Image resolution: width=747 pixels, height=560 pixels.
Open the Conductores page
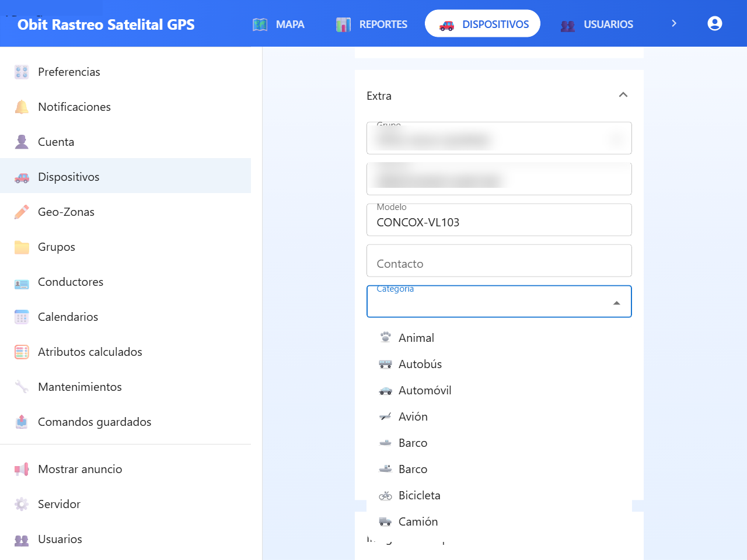125,282
